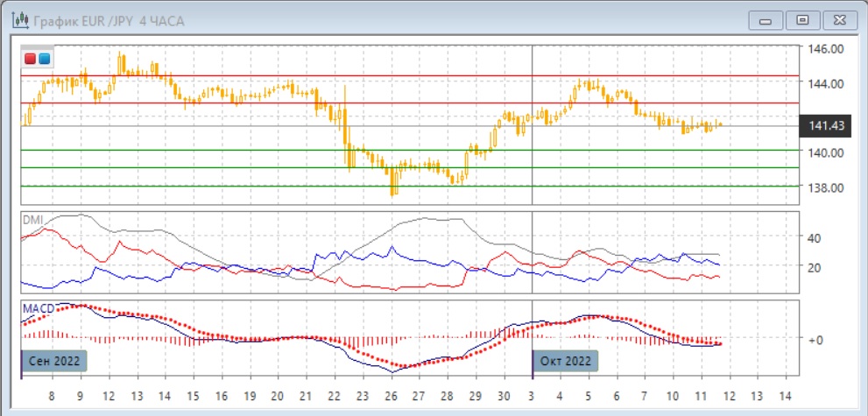The height and width of the screenshot is (416, 868).
Task: Click the blue square chart button
Action: [44, 59]
